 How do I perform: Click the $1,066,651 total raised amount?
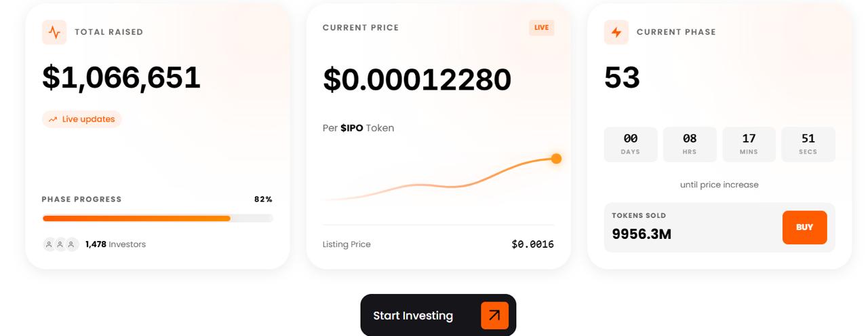(x=121, y=77)
